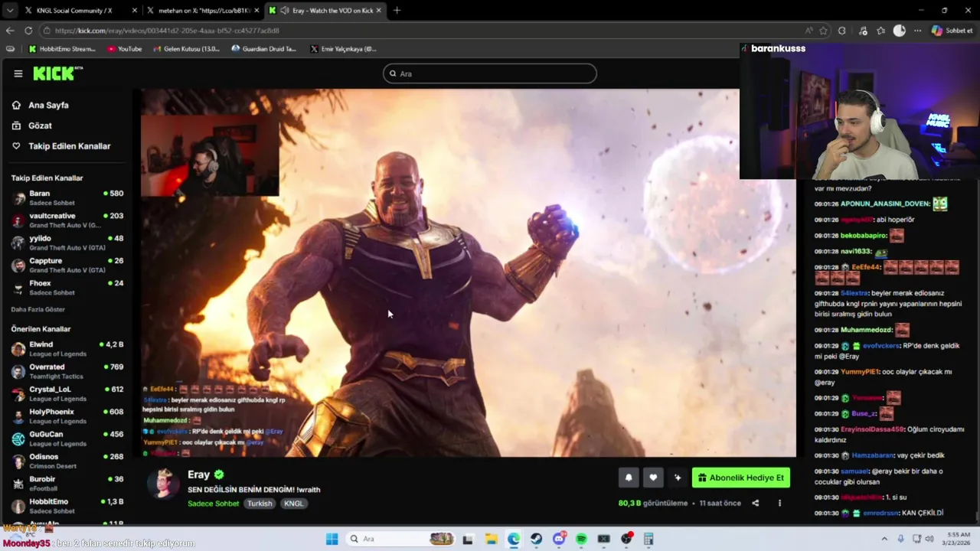Open Crystal_LoL recommended channel
Image resolution: width=980 pixels, height=551 pixels.
point(67,393)
